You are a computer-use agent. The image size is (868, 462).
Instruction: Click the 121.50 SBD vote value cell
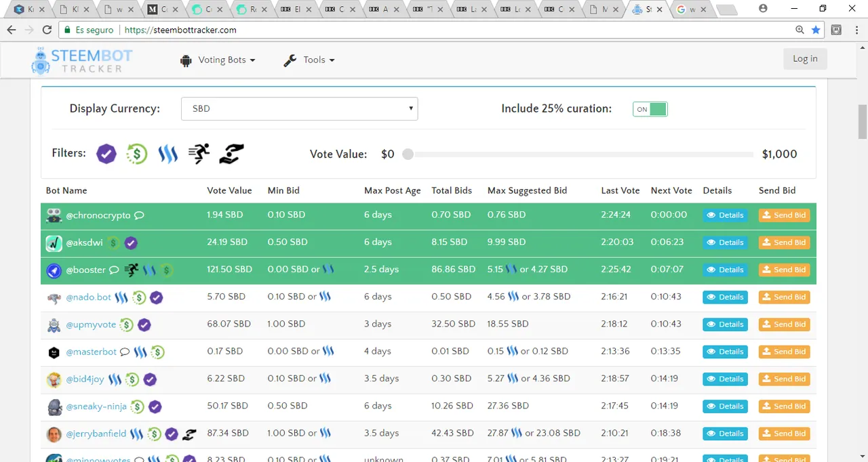point(229,270)
